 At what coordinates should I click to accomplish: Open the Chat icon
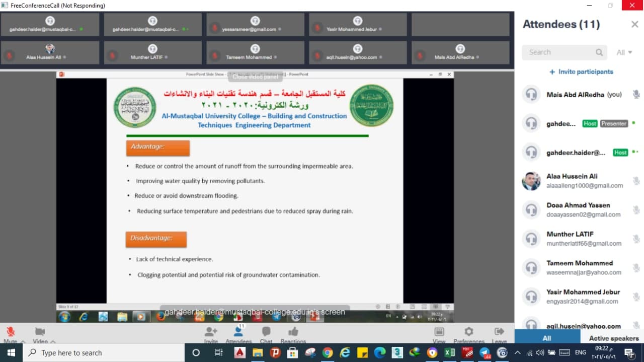[x=266, y=331]
